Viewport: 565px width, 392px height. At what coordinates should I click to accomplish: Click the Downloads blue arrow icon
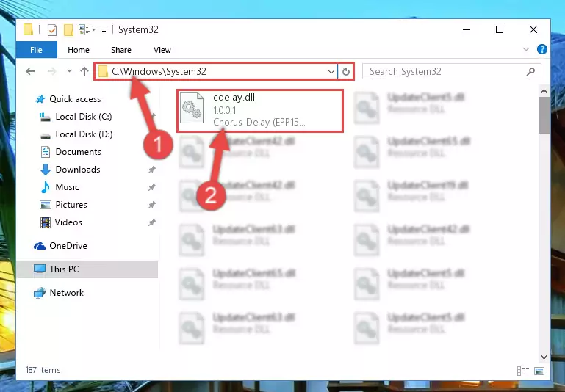[x=46, y=170]
